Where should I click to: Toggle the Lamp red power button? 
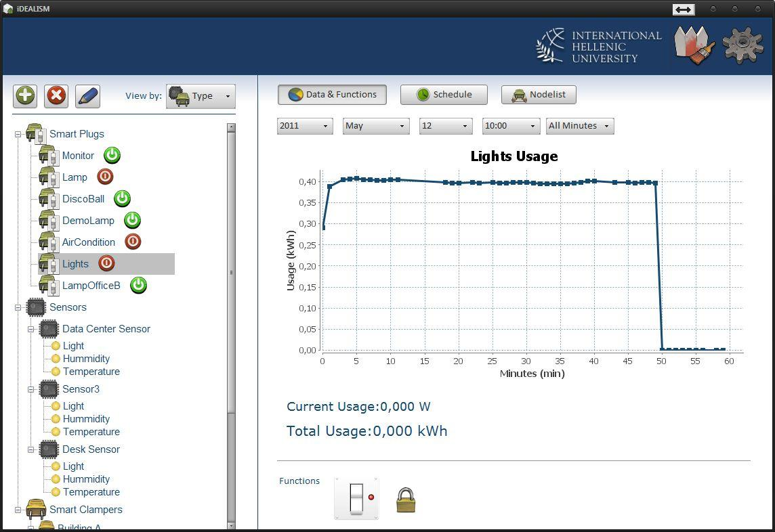pyautogui.click(x=105, y=177)
